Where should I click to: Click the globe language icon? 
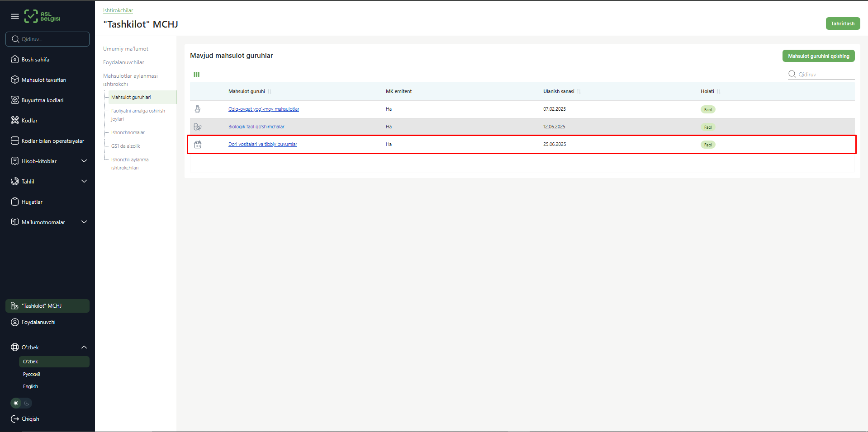click(x=15, y=347)
